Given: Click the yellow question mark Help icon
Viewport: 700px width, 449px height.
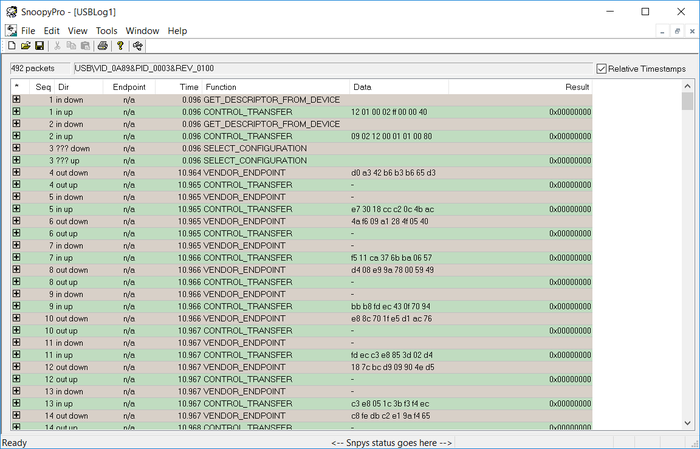Looking at the screenshot, I should tap(120, 46).
